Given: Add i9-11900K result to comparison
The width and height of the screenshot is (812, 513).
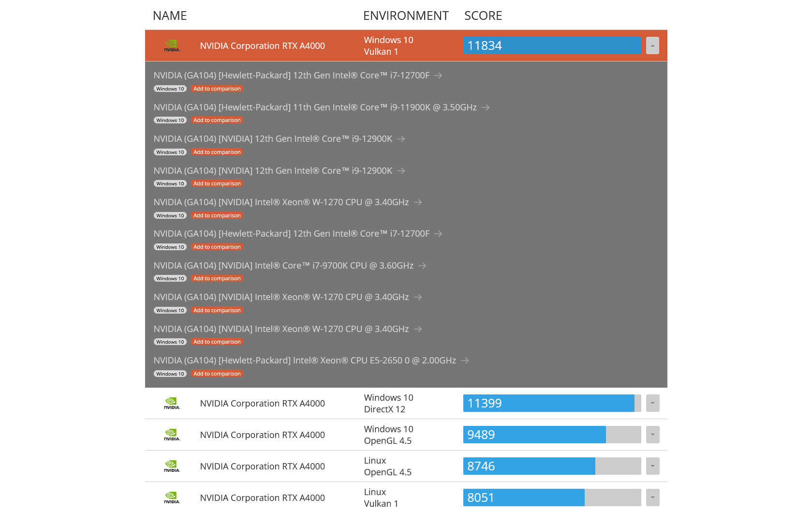Looking at the screenshot, I should (217, 121).
